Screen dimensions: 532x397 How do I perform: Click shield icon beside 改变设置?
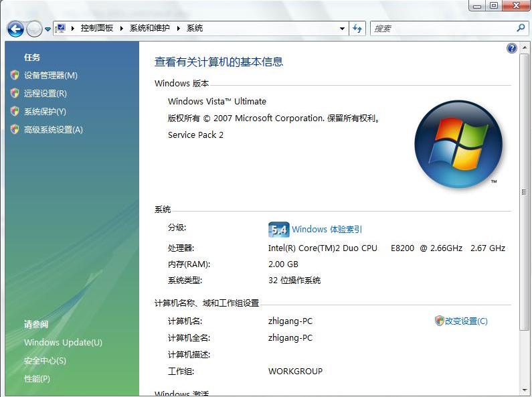(x=440, y=321)
